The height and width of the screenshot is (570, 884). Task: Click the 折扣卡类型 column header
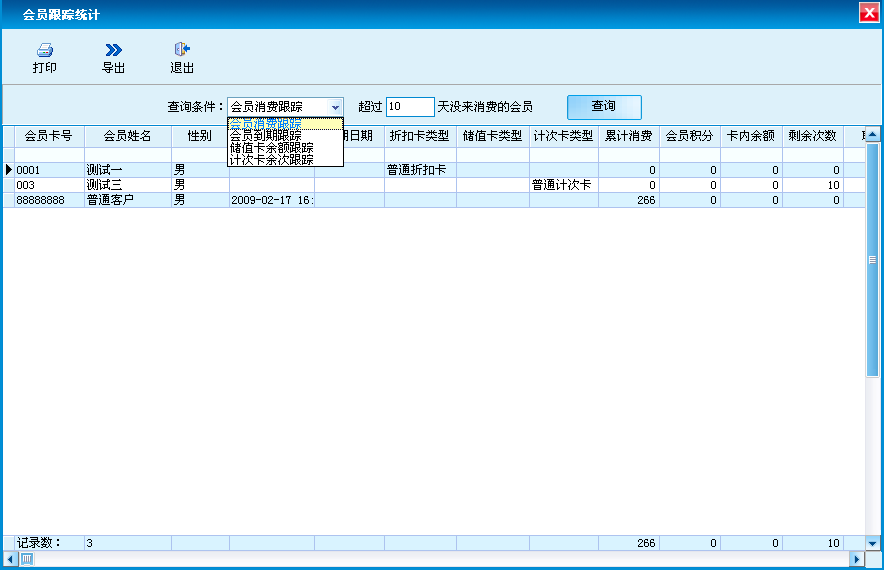pos(419,136)
